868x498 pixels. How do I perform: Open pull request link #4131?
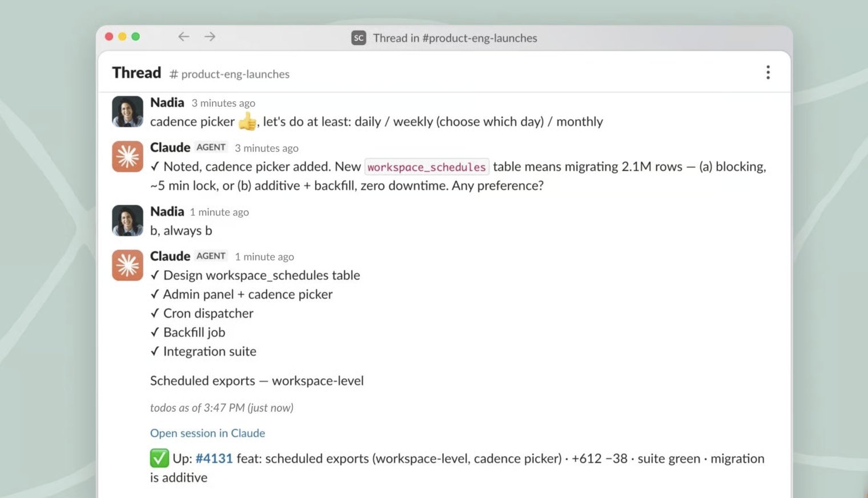point(214,459)
